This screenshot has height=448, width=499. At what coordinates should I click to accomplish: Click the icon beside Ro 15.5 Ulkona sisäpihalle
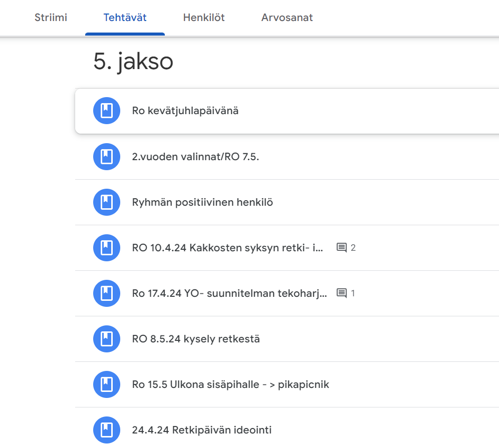click(107, 384)
